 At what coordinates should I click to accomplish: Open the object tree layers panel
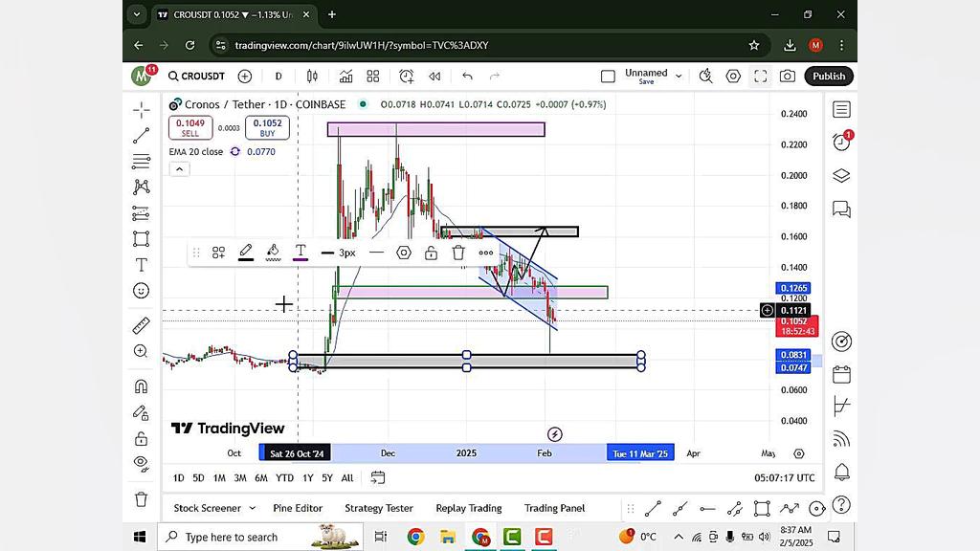point(842,176)
